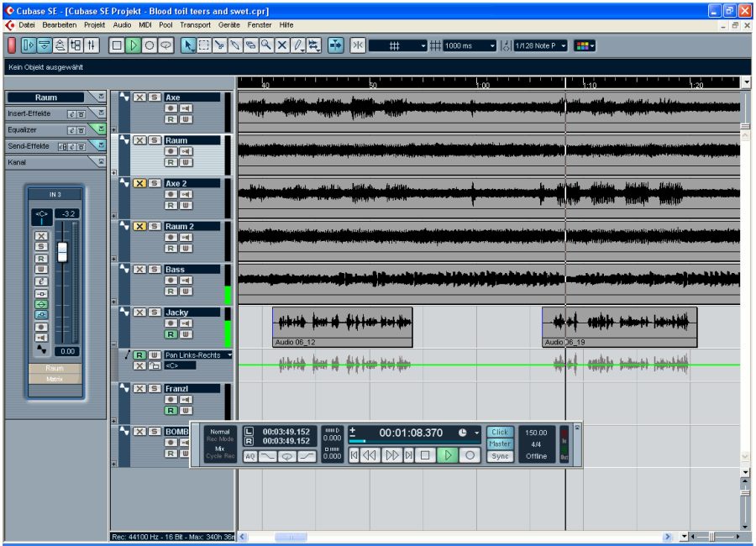Record-enable the Jacky track
Screen dimensions: 756x546
pos(171,323)
